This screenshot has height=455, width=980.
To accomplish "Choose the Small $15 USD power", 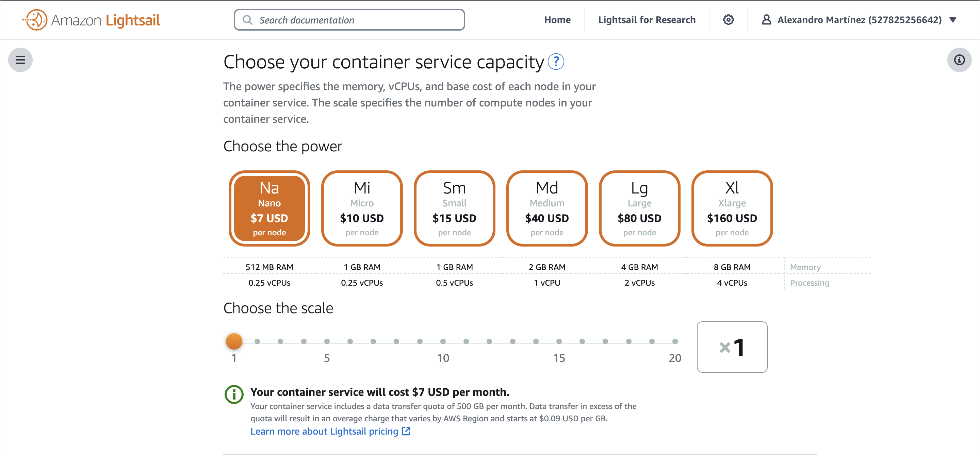I will click(x=454, y=208).
